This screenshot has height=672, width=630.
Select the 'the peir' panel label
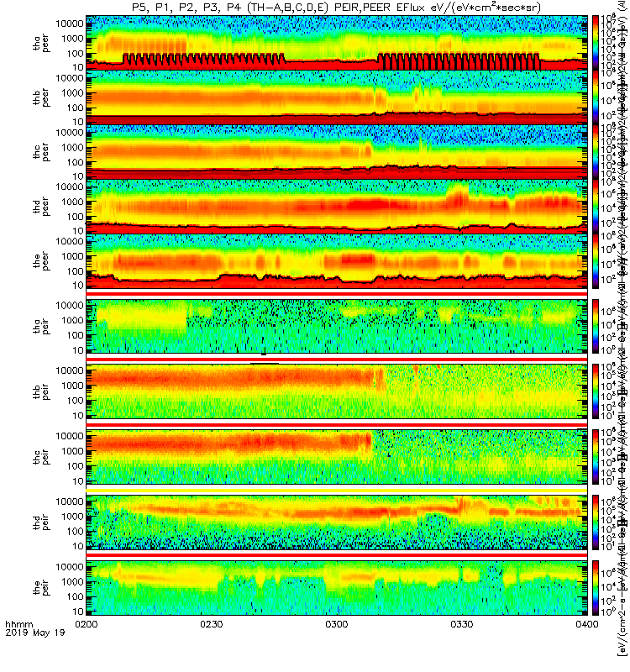[41, 587]
